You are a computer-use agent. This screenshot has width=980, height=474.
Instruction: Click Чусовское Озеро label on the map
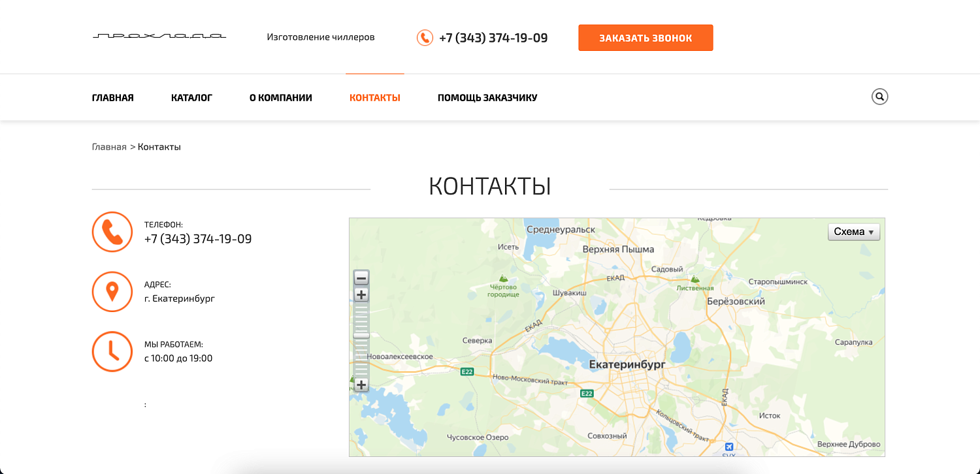tap(477, 437)
